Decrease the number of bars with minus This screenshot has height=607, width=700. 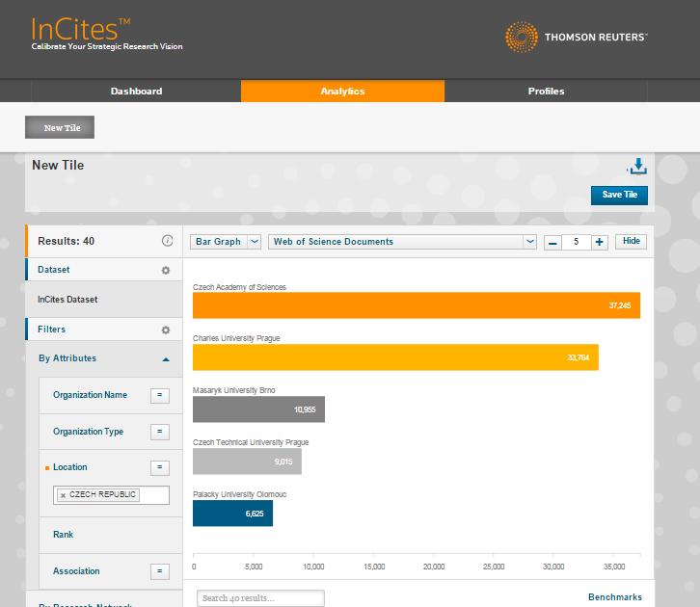click(x=552, y=242)
